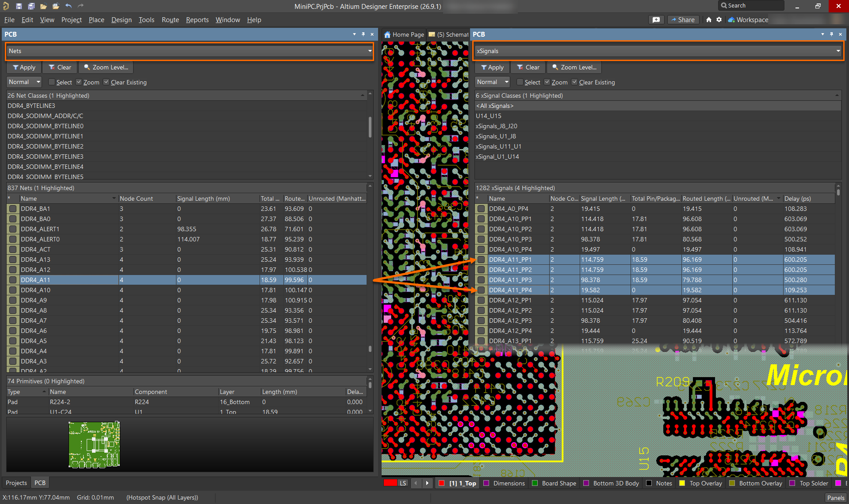Click the Open document folder icon
Viewport: 849px width, 504px height.
(43, 6)
